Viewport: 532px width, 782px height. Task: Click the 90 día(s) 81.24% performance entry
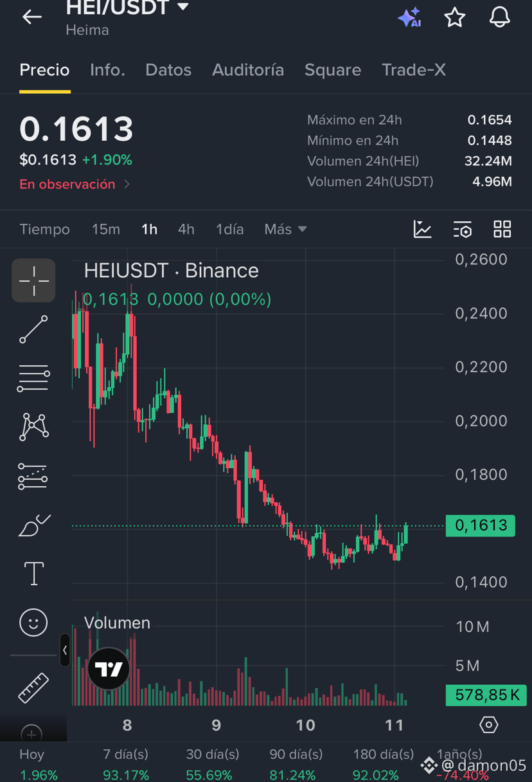(x=296, y=765)
